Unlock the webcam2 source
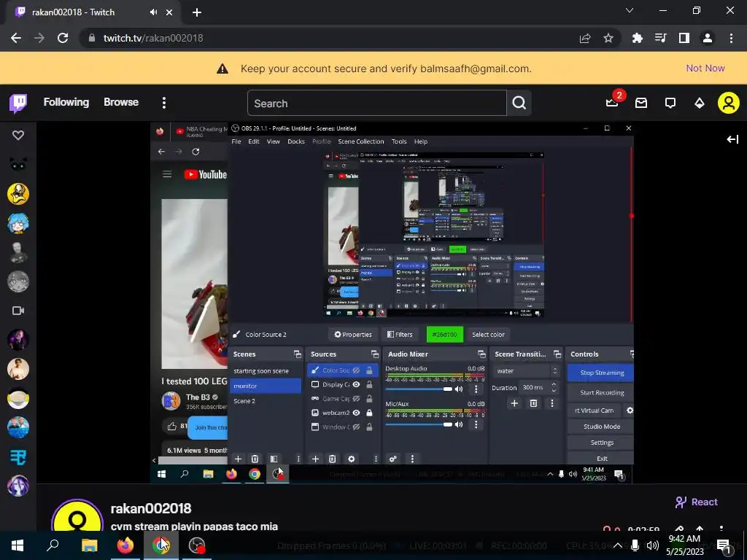The height and width of the screenshot is (560, 747). pos(369,413)
